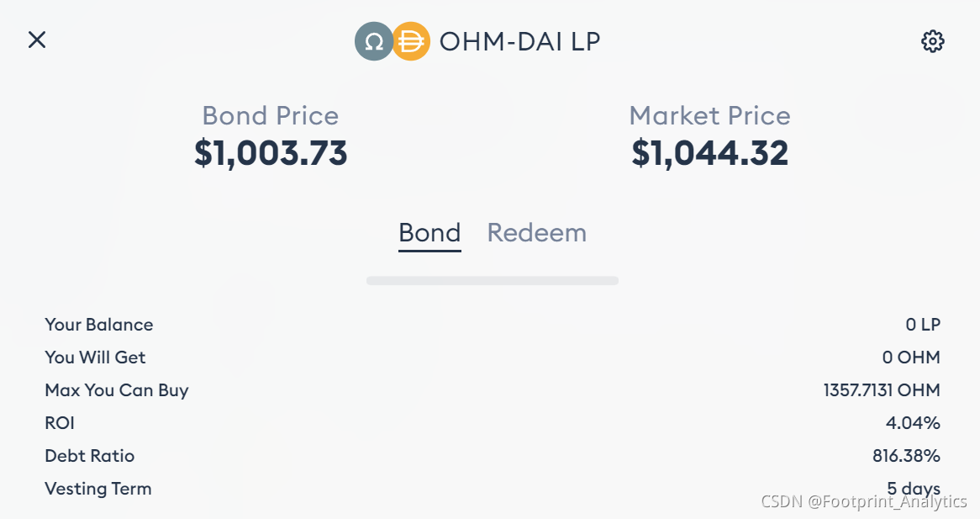The height and width of the screenshot is (519, 980).
Task: Click the ROI 4.04% value
Action: [x=913, y=423]
